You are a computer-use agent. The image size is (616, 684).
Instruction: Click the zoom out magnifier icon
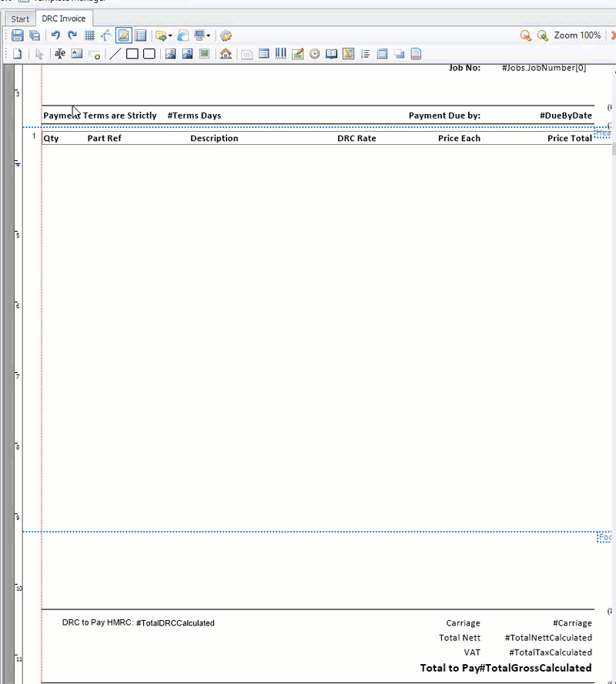click(524, 35)
